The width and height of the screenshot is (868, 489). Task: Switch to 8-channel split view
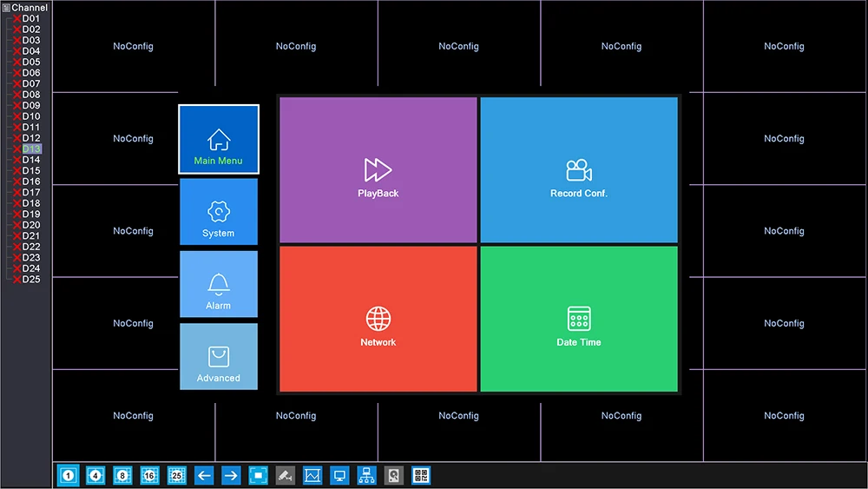click(x=122, y=475)
